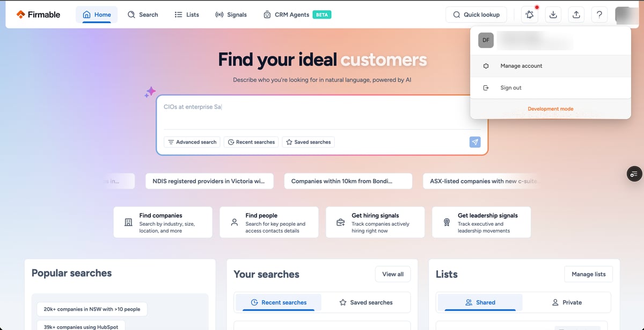Click the download icon in header
Screen dimensions: 644x330
click(x=553, y=15)
